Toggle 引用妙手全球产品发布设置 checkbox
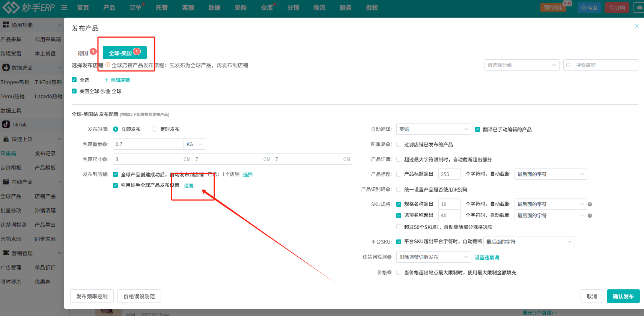 tap(115, 185)
